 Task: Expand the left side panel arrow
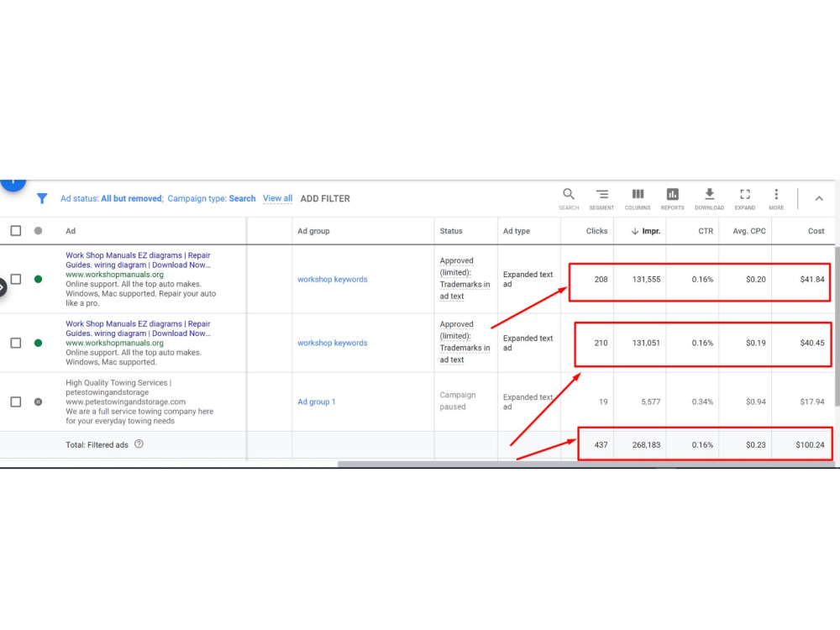click(3, 287)
